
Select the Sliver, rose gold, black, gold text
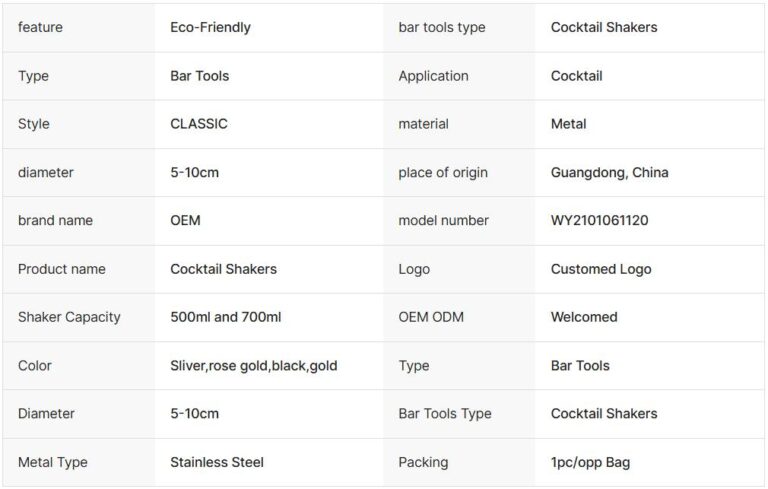click(x=254, y=365)
